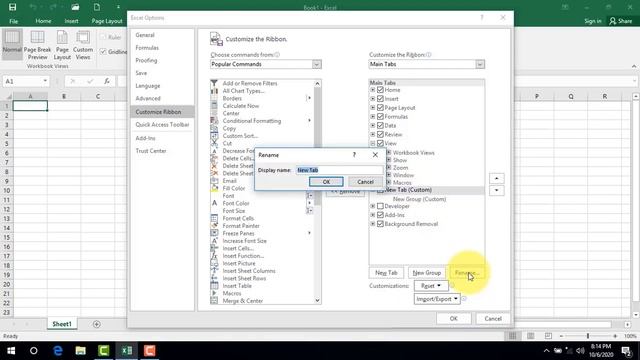Expand the Home tab tree node
Image resolution: width=640 pixels, height=360 pixels.
tap(373, 90)
